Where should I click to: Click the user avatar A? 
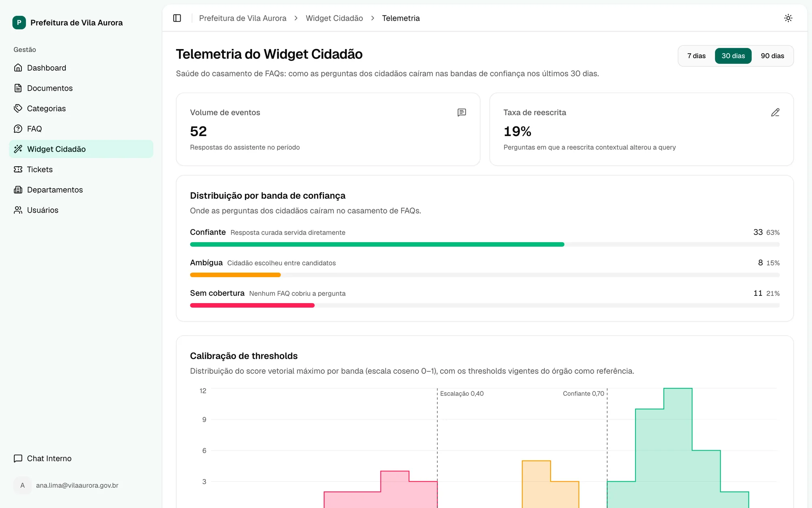pos(22,485)
